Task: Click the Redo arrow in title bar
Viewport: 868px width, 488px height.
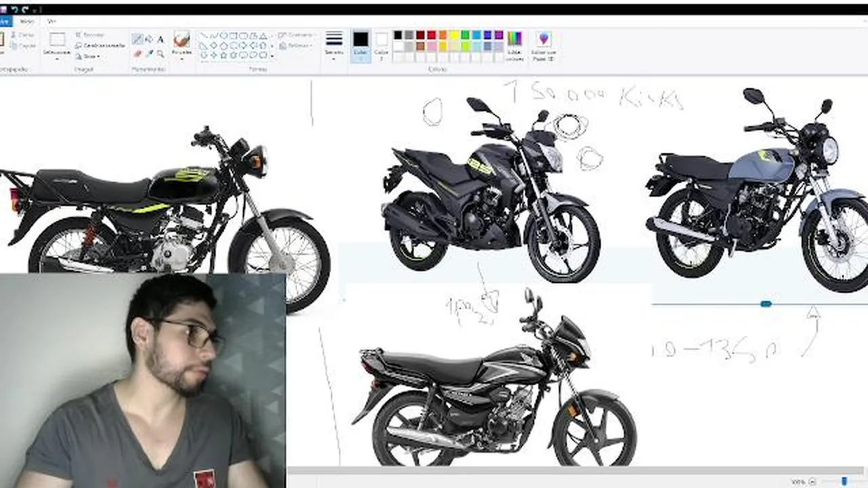Action: pyautogui.click(x=26, y=9)
